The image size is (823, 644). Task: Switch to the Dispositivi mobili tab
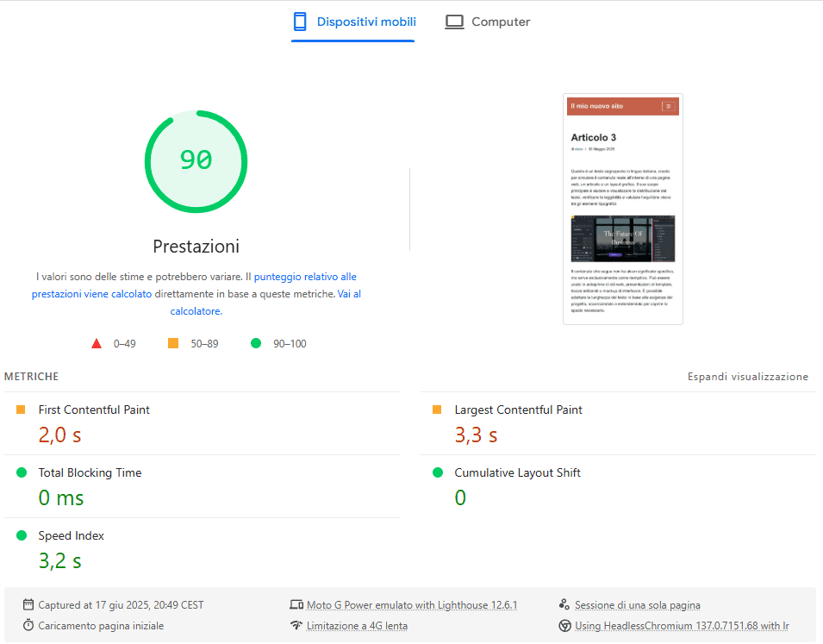pos(353,22)
